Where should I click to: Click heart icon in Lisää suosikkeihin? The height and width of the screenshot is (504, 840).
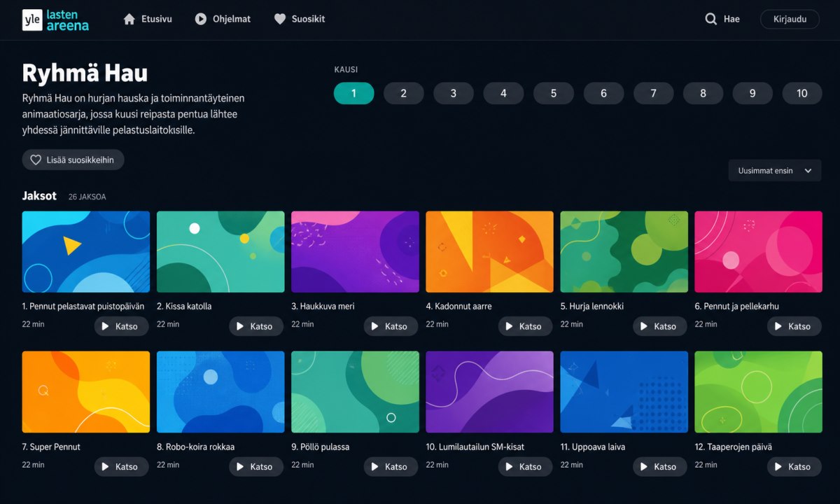point(36,160)
